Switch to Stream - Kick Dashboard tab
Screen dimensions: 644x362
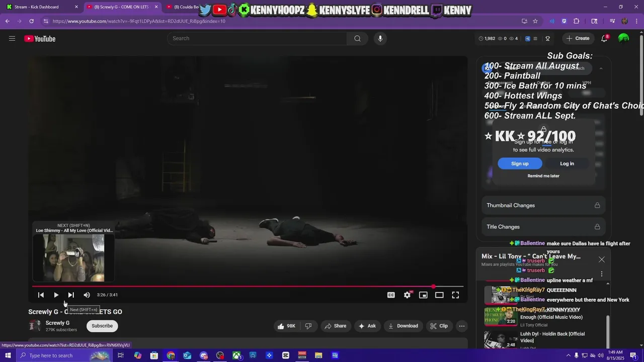point(42,7)
